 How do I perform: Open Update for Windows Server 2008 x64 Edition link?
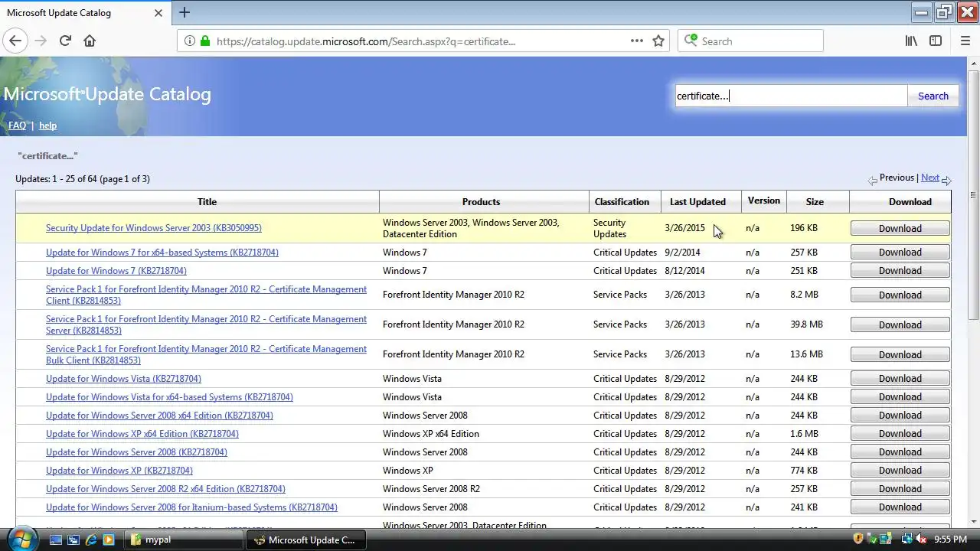(159, 416)
